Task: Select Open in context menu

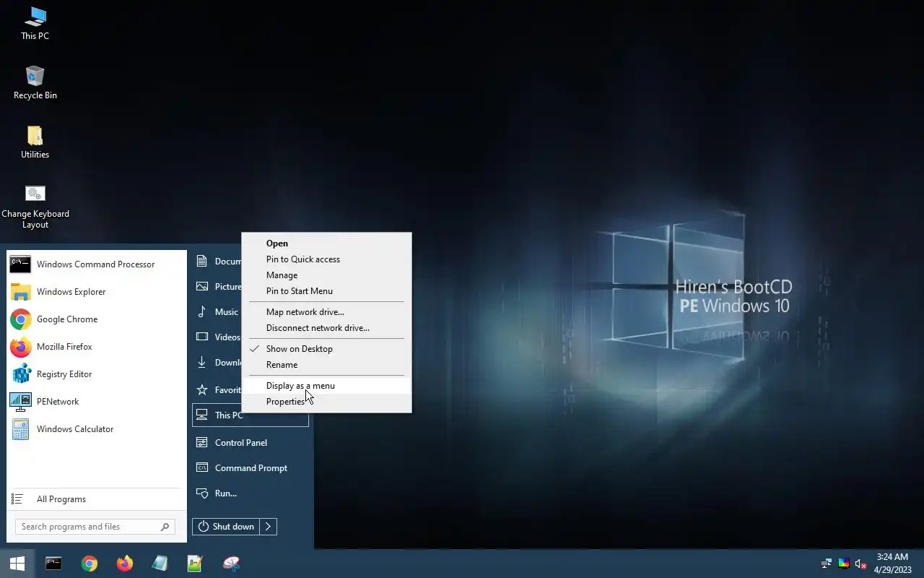Action: click(327, 243)
